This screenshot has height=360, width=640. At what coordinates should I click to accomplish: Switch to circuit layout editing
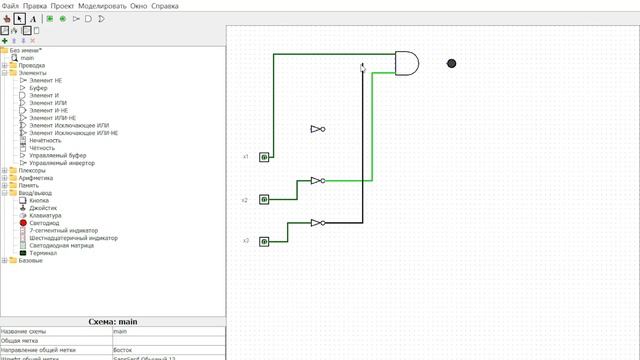[27, 31]
